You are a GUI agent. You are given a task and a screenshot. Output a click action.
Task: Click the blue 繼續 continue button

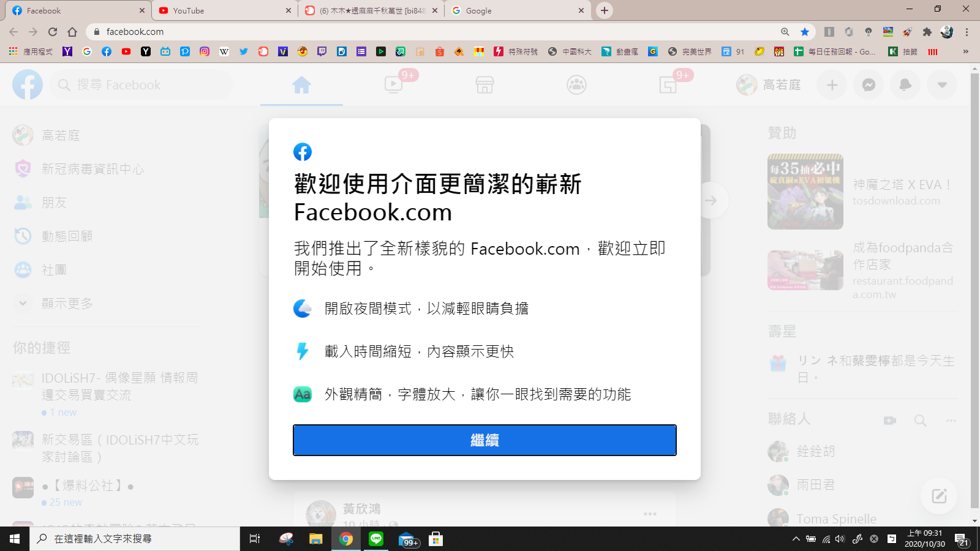[484, 440]
